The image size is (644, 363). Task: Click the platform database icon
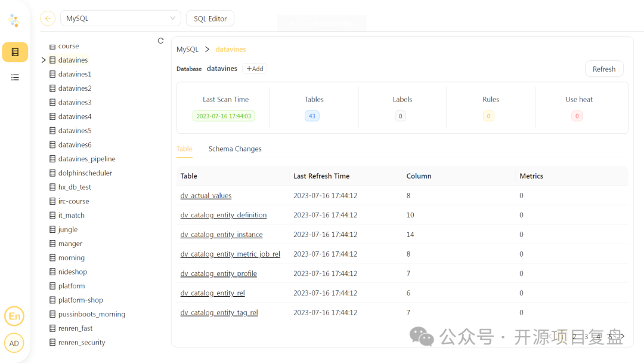(52, 286)
